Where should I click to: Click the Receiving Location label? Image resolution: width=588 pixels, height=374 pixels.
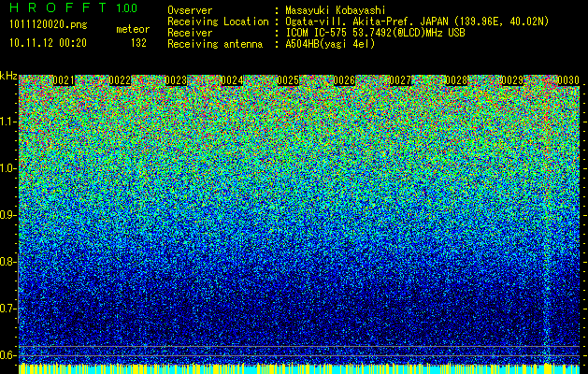click(218, 22)
